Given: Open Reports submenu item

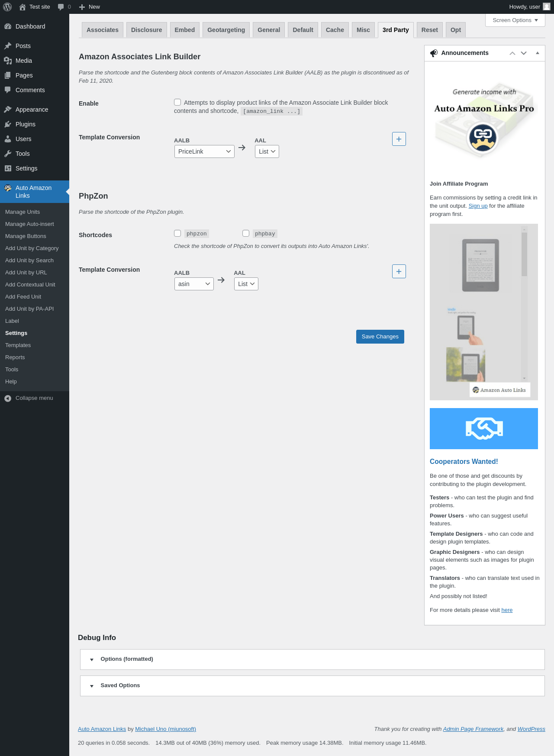Looking at the screenshot, I should pos(35,357).
